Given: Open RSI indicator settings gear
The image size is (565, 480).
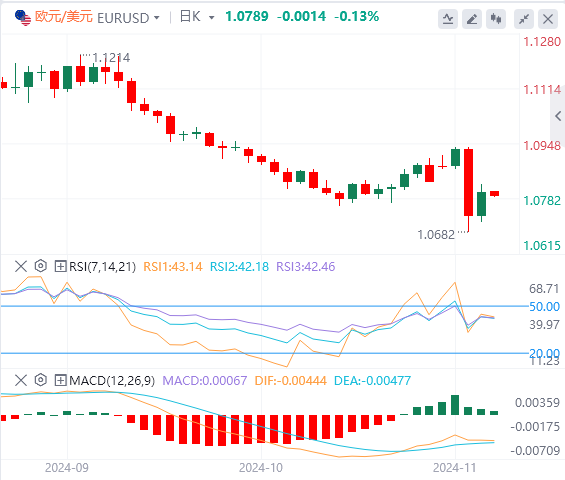Looking at the screenshot, I should click(x=41, y=266).
